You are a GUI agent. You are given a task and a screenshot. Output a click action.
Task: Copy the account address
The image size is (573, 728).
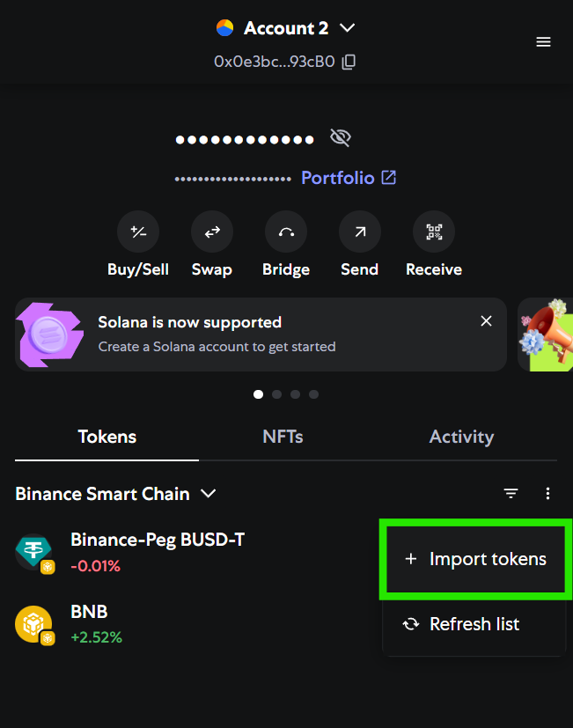[x=349, y=62]
